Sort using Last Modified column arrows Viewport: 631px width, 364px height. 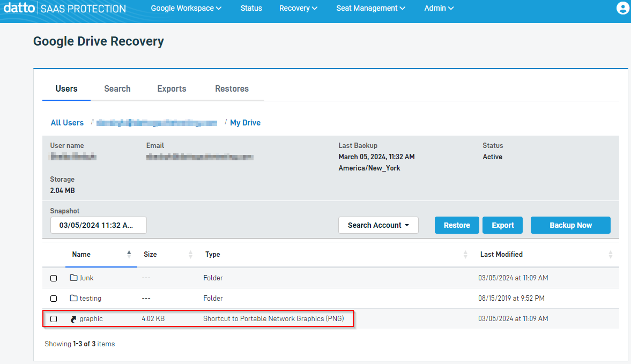(x=611, y=255)
